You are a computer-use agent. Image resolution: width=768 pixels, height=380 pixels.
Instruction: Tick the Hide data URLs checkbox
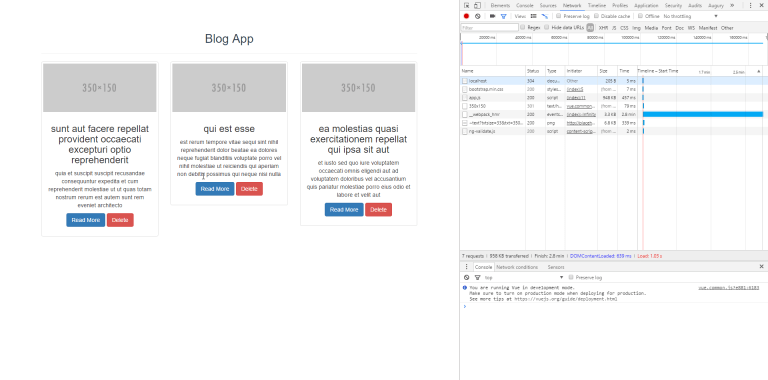pos(547,27)
